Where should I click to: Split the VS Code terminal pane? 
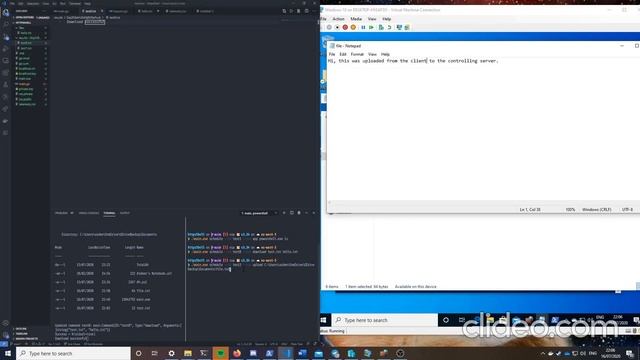[291, 213]
